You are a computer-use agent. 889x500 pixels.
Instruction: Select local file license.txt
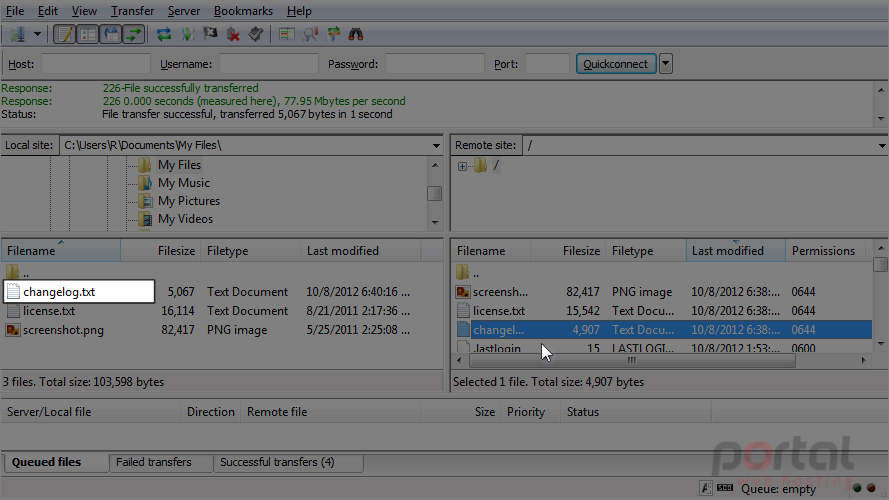(x=49, y=311)
